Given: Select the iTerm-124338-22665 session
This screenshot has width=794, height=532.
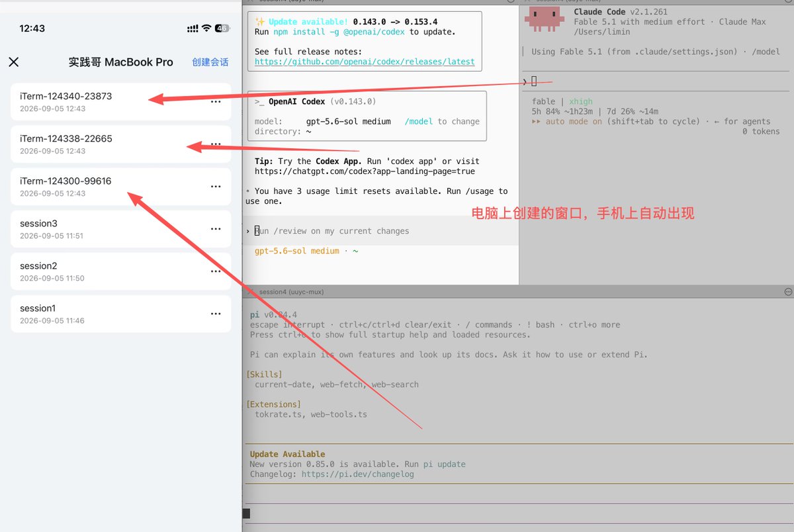Looking at the screenshot, I should (121, 144).
